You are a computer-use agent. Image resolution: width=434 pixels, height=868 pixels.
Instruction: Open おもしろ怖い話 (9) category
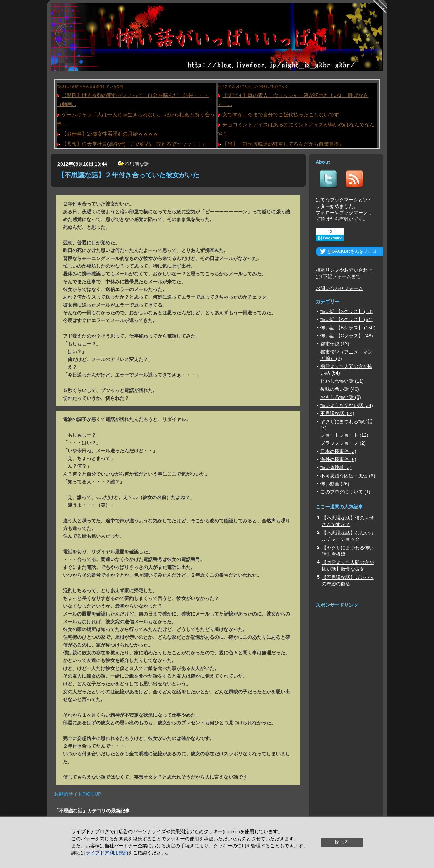[341, 397]
